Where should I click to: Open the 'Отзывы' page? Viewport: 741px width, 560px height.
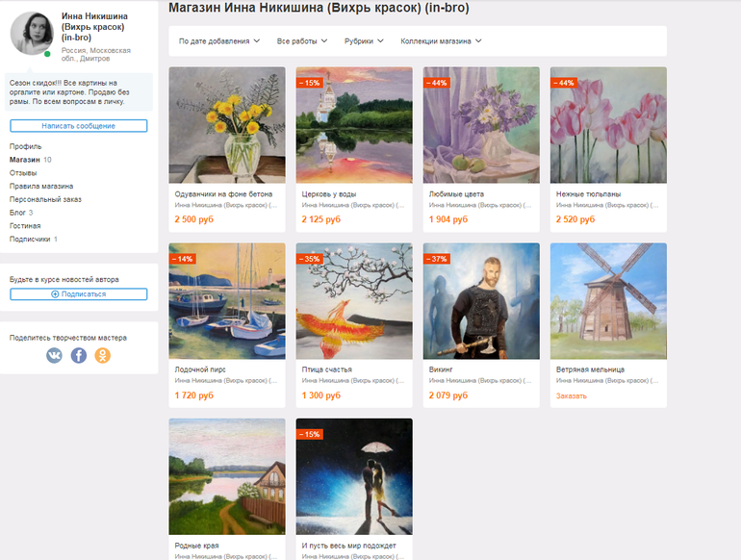click(23, 173)
